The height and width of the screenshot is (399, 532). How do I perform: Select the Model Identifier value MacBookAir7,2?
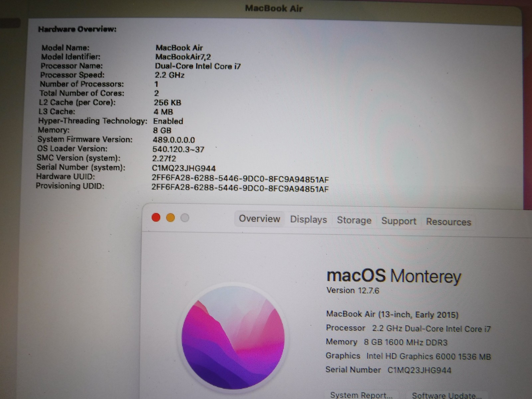point(183,57)
